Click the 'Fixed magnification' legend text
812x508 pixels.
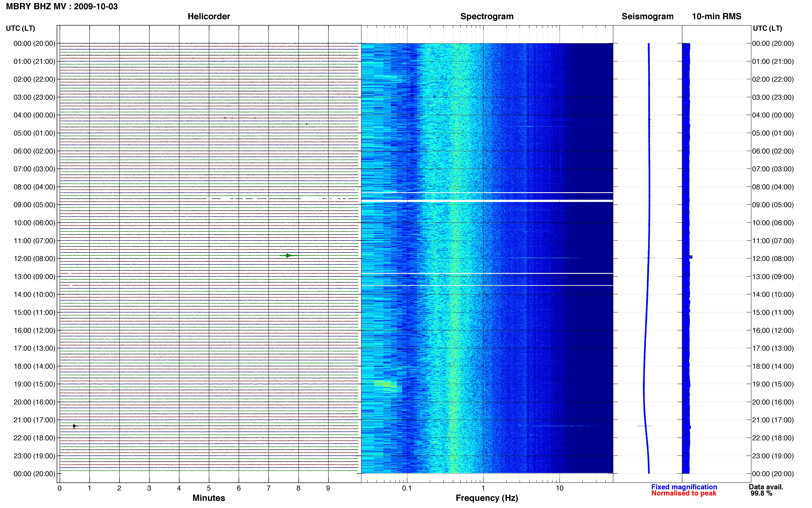[684, 487]
